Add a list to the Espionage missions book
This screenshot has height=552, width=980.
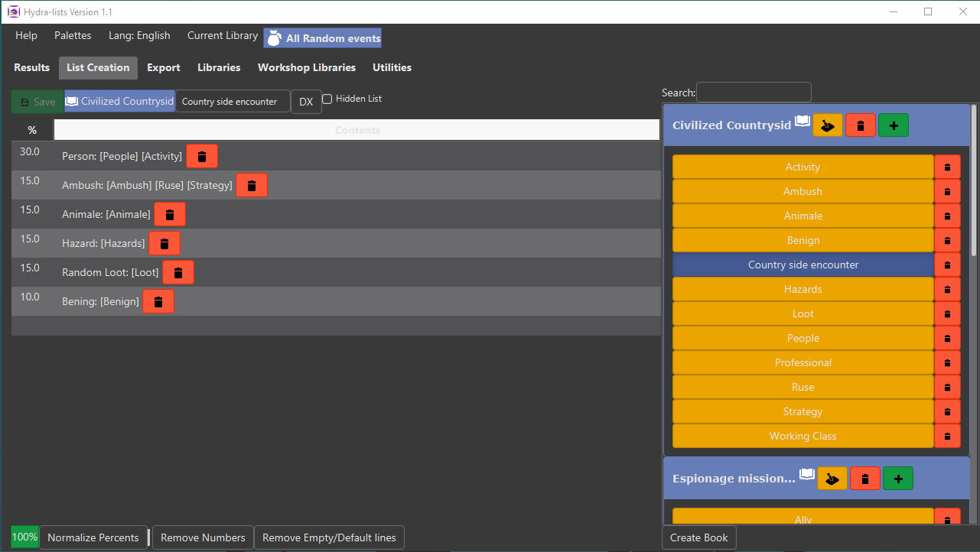pyautogui.click(x=897, y=478)
